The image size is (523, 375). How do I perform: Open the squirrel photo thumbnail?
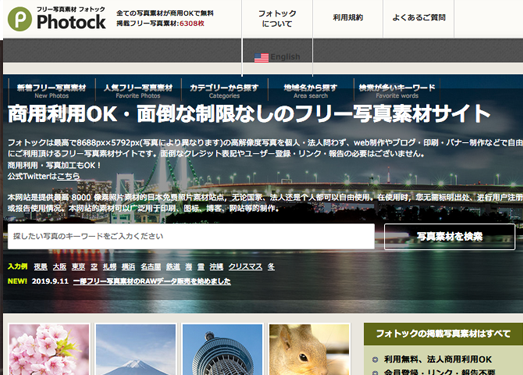[x=309, y=349]
